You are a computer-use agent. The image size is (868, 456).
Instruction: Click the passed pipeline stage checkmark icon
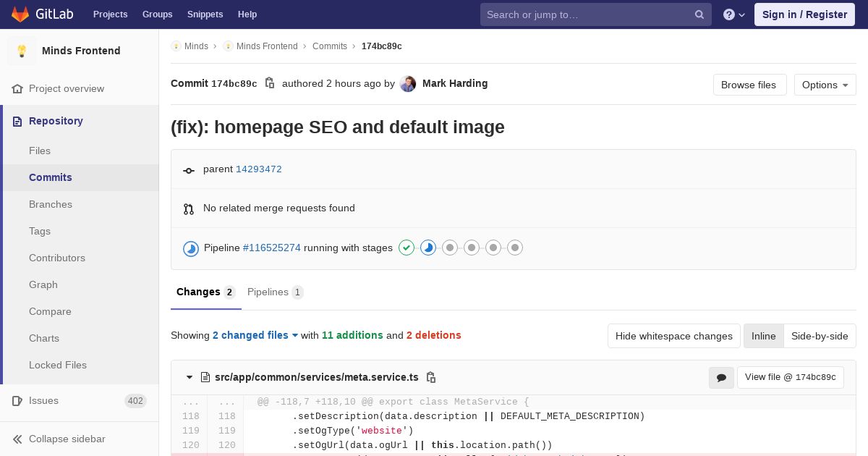coord(407,248)
